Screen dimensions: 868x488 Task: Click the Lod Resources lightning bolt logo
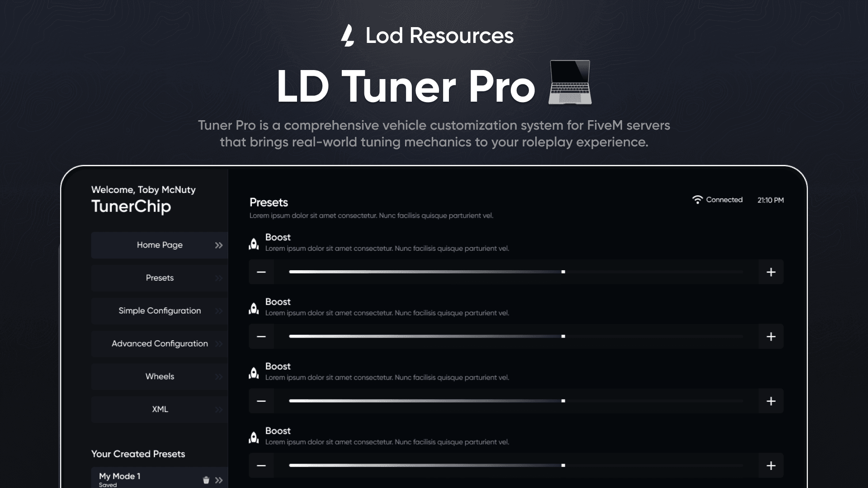[348, 36]
